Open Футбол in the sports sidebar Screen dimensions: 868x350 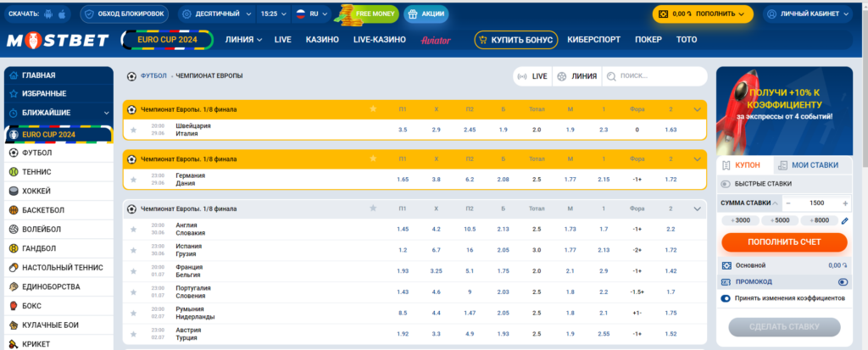point(58,153)
